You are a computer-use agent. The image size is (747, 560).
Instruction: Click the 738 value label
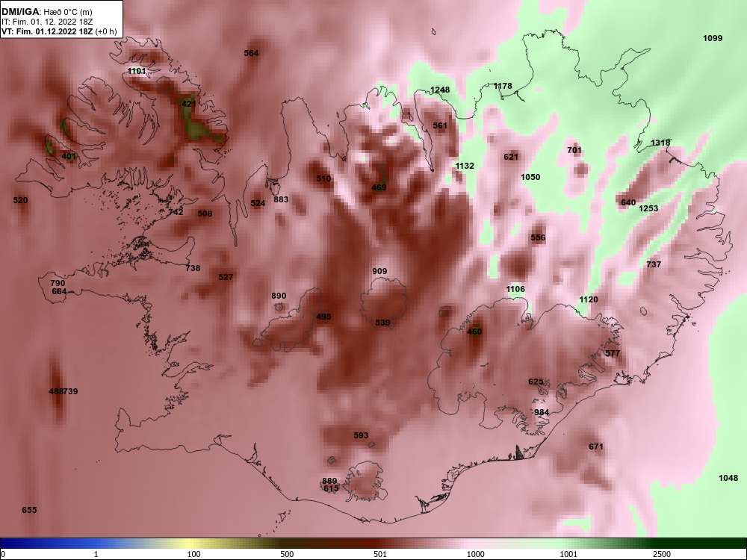tap(193, 267)
